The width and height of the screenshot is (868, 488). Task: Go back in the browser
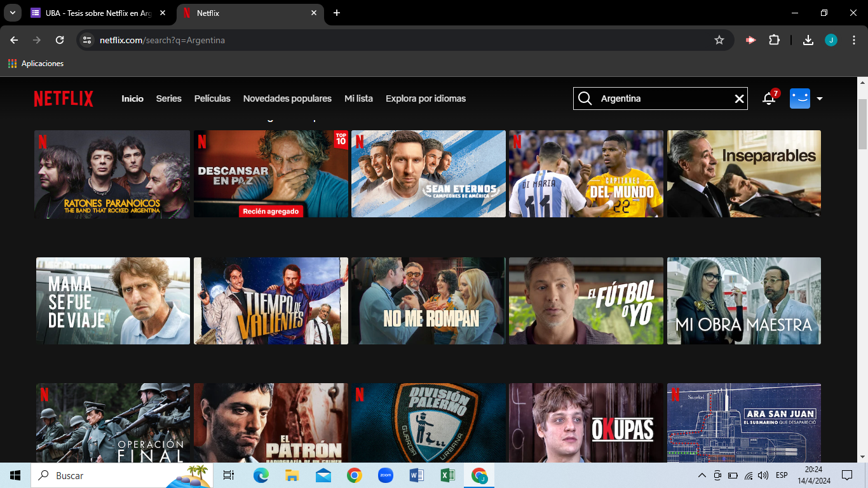tap(14, 40)
